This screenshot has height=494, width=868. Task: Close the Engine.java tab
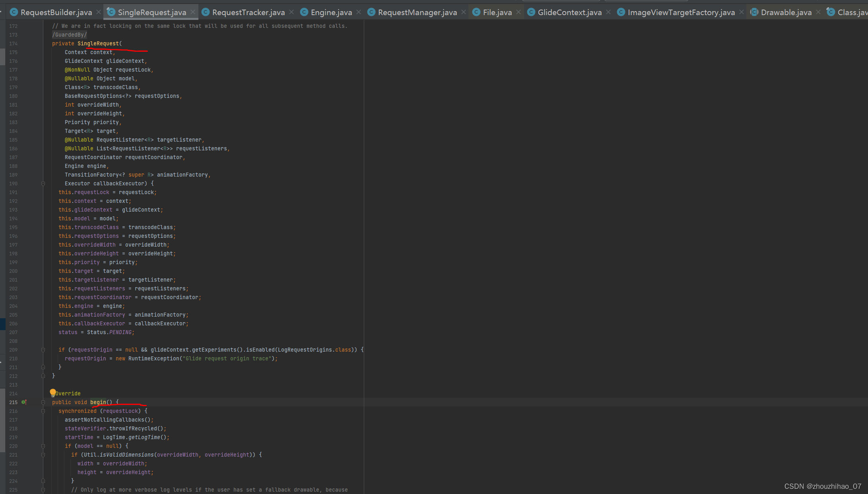pos(359,12)
